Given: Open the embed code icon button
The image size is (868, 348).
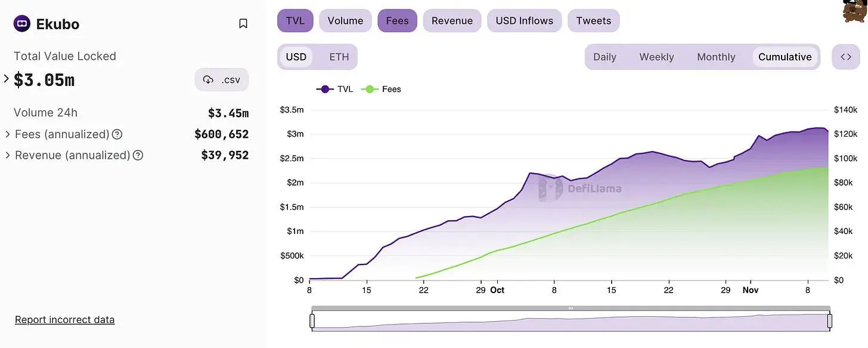Looking at the screenshot, I should pos(846,57).
